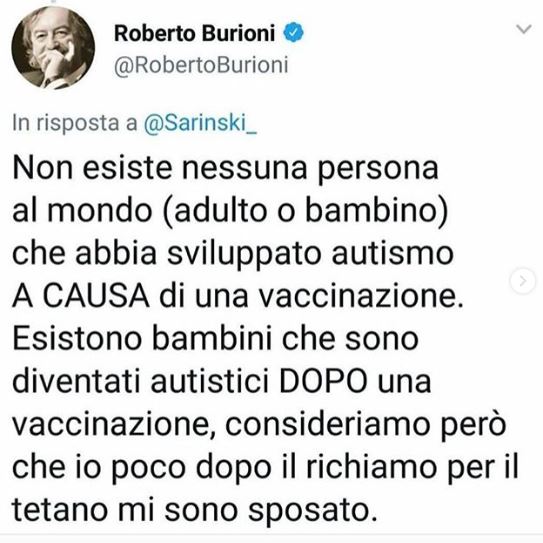Click the line 'che abbia sviluppato autismo'

point(233,253)
